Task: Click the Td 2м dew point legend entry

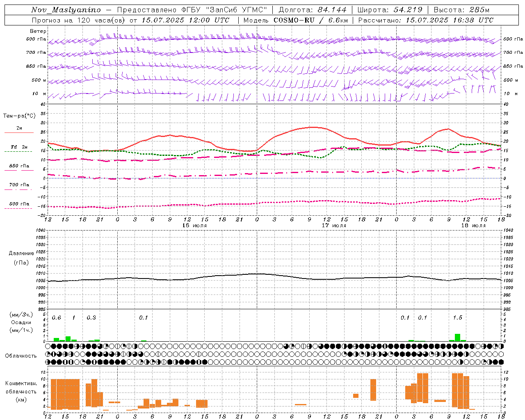Action: [19, 147]
